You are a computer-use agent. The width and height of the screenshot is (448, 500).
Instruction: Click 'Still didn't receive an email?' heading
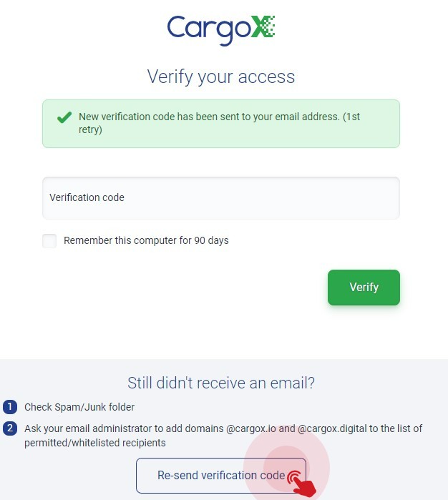click(x=221, y=383)
